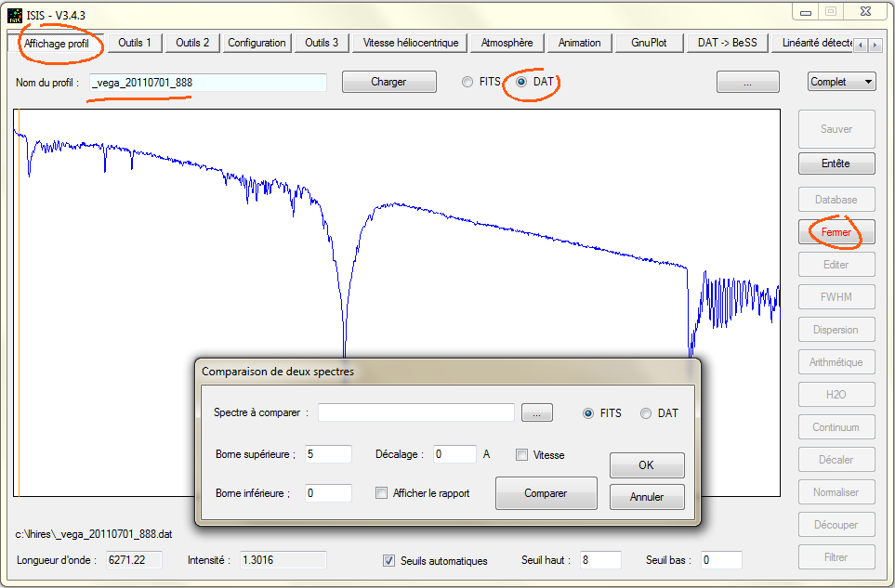Switch to the Vitesse héliocentrique tab
The width and height of the screenshot is (895, 588).
(x=411, y=43)
